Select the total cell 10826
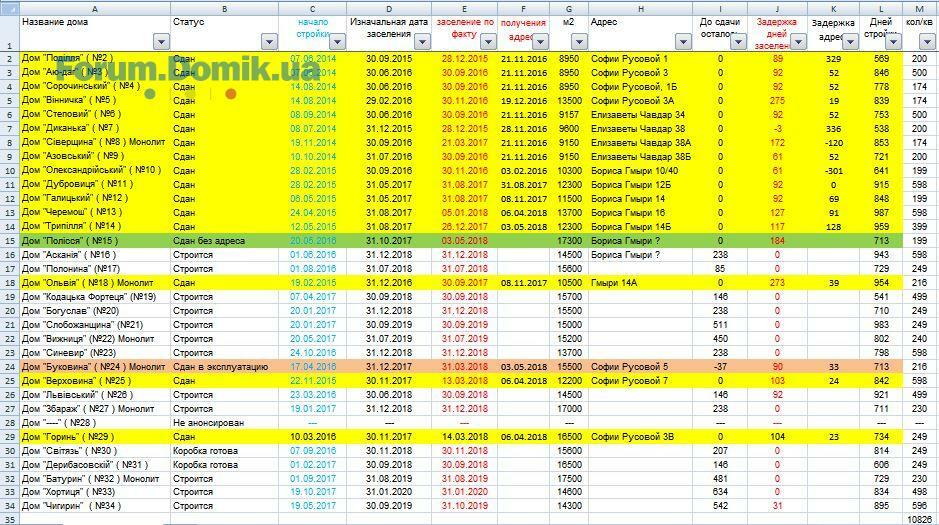 coord(919,520)
